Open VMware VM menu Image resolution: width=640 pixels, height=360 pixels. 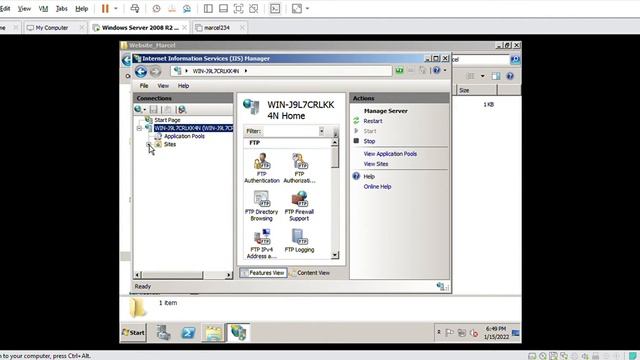[43, 8]
